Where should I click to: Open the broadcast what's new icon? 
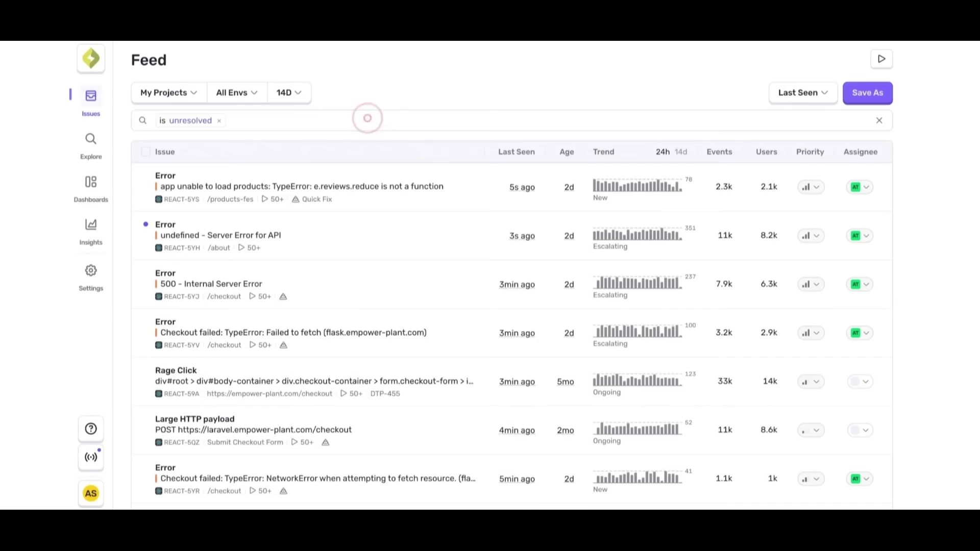[x=91, y=457]
